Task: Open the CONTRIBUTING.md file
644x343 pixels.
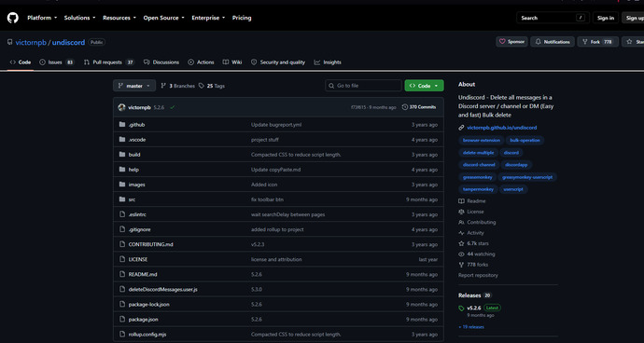Action: pos(150,244)
